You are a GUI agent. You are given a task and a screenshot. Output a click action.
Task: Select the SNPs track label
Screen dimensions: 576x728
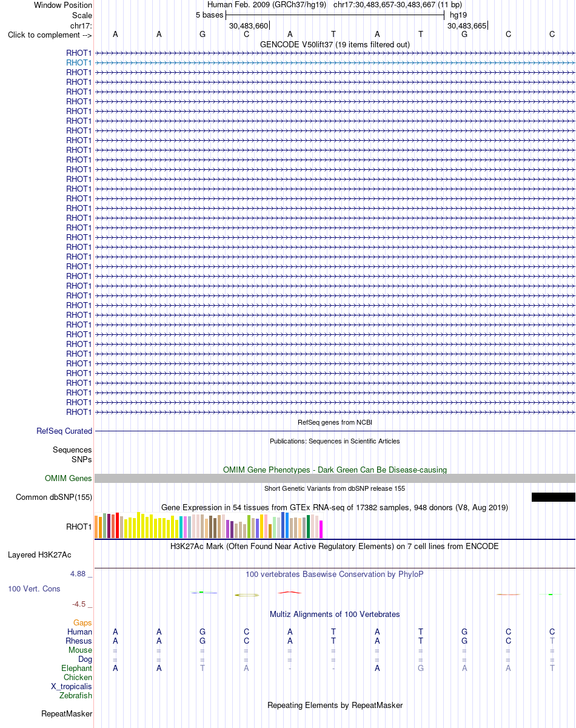click(82, 459)
